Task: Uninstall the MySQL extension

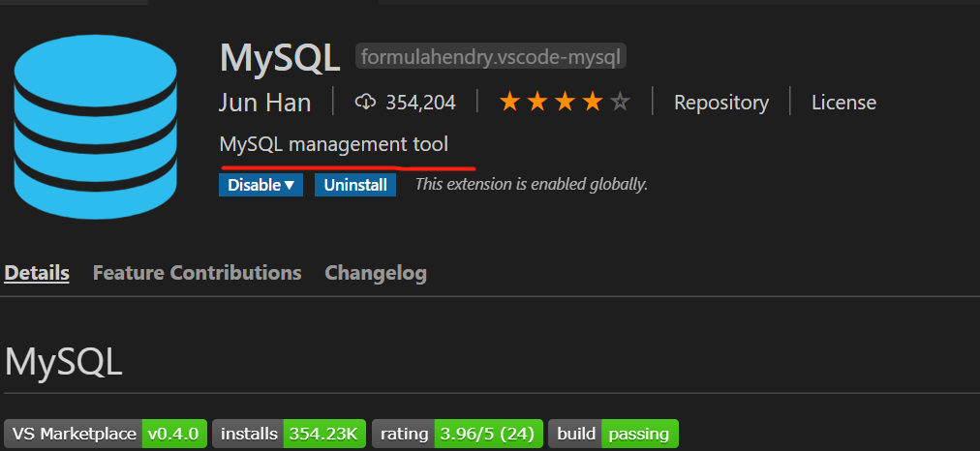Action: tap(355, 185)
